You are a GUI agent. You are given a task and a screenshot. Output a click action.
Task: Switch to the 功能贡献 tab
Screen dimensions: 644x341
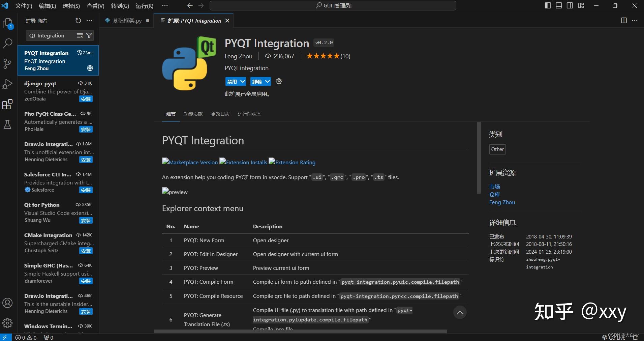[193, 114]
